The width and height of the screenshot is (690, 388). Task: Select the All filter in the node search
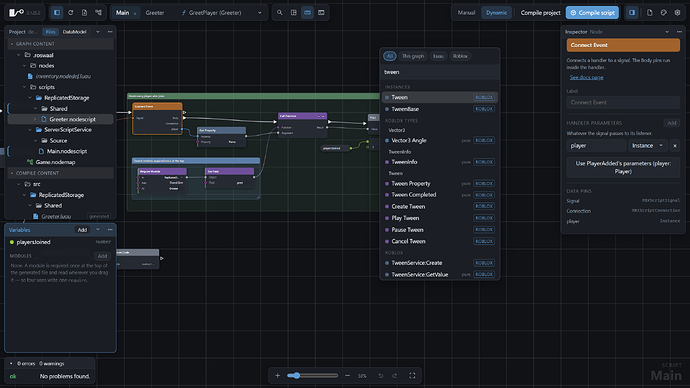point(390,56)
